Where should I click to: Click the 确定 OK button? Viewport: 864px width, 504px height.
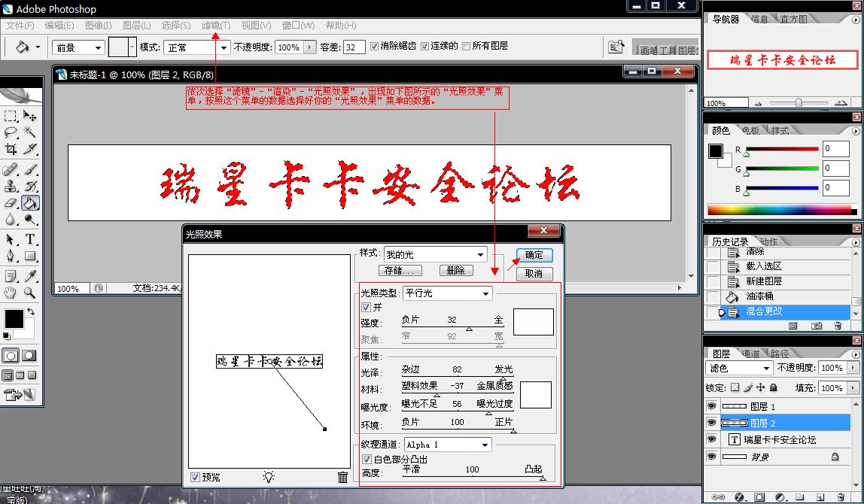[534, 255]
